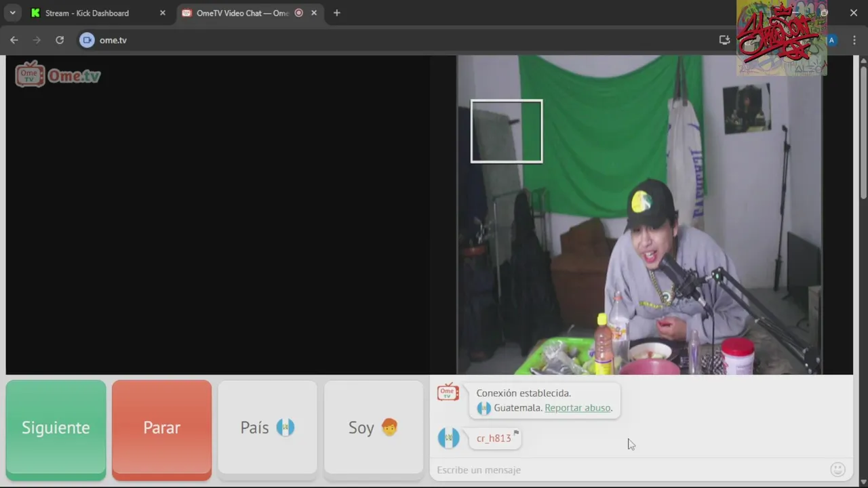Click the Ome.tv logo
The image size is (868, 488).
(58, 75)
